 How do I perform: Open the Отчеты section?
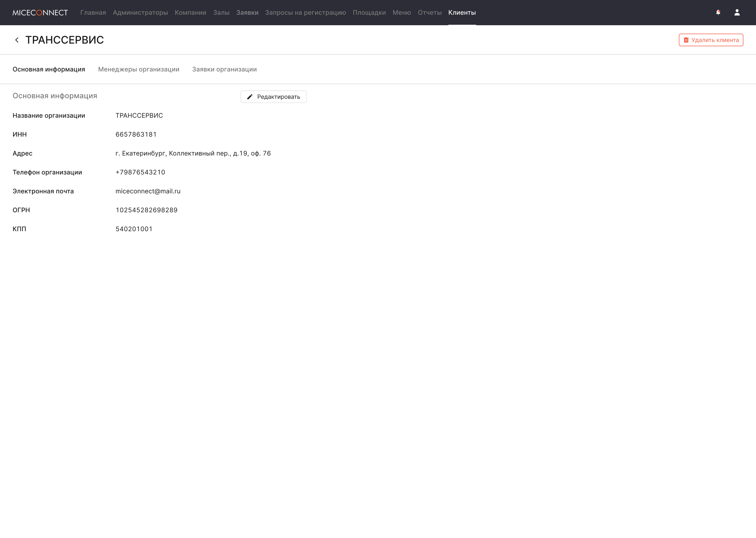coord(430,13)
